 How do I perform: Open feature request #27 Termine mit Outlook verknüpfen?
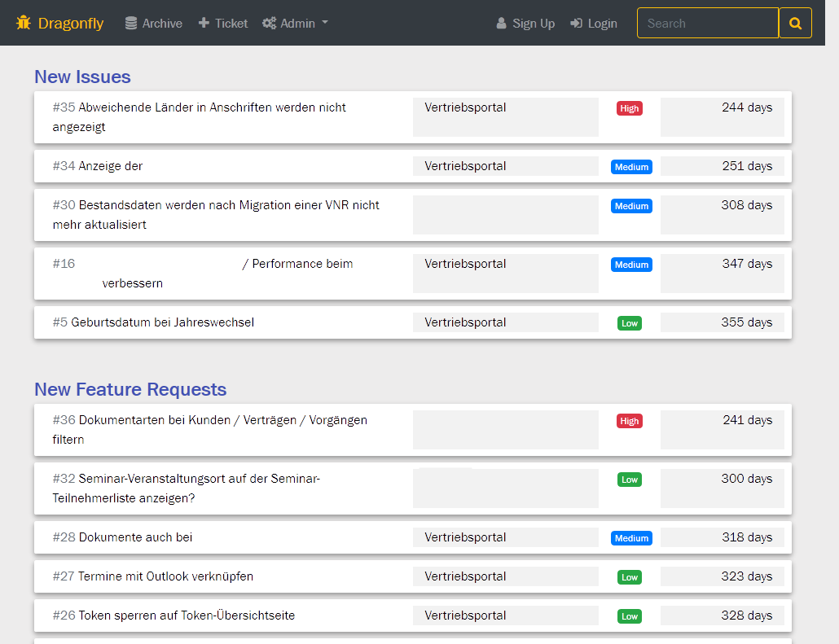click(x=165, y=576)
